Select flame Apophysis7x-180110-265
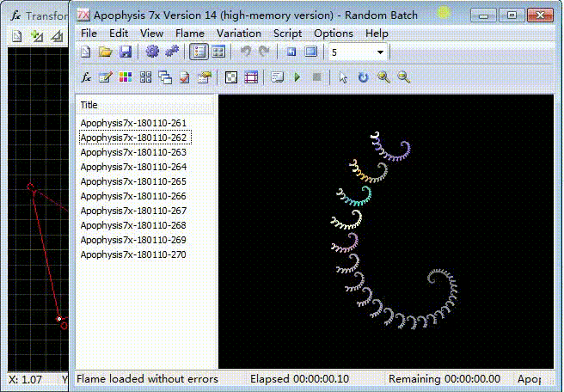 tap(133, 181)
